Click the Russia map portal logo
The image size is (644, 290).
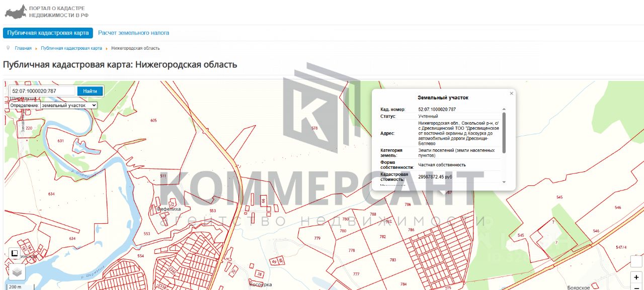[15, 12]
